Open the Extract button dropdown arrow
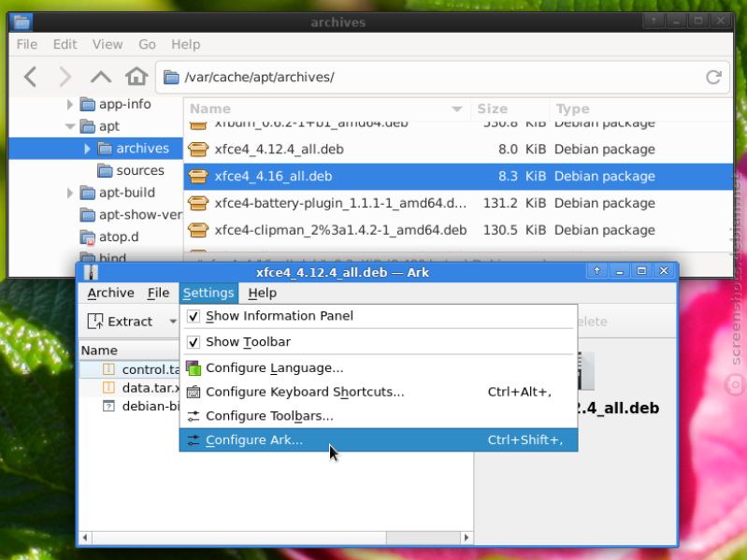Screen dimensions: 747x560 (172, 322)
